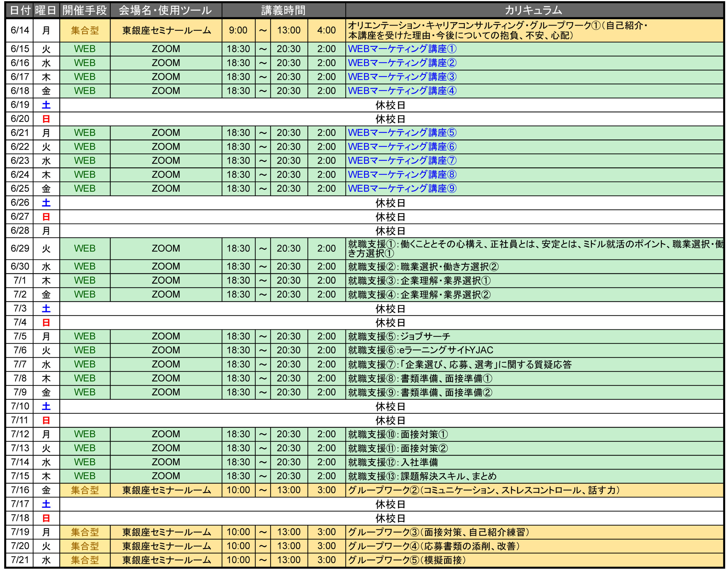Viewport: 728px width, 570px height.
Task: Select the 6/14 date cell
Action: pos(20,30)
